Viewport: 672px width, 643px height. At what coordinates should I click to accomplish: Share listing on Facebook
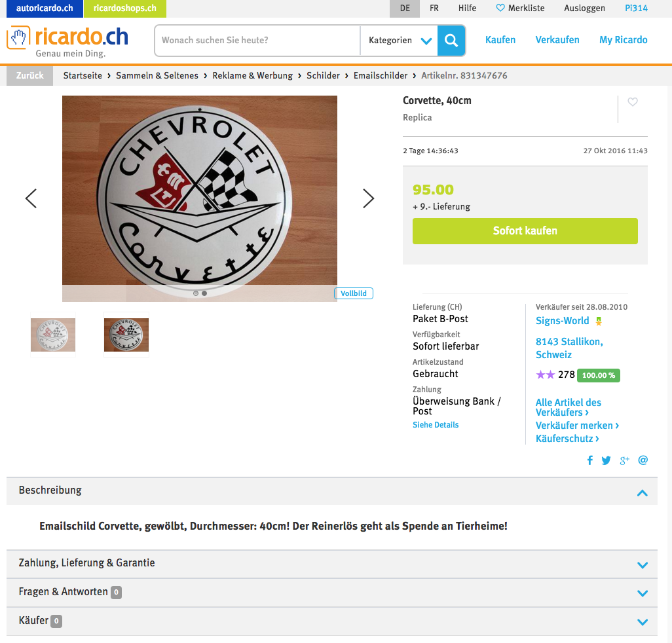coord(590,460)
